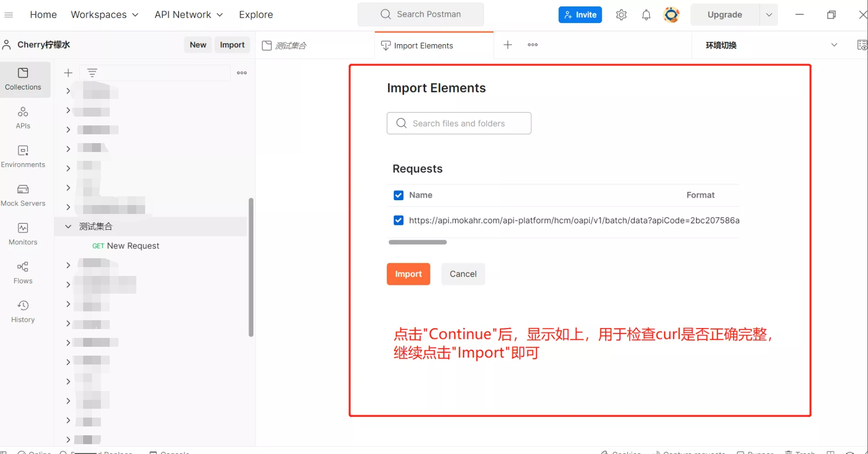The height and width of the screenshot is (454, 868).
Task: Open the 环境切换 environment selector
Action: pos(771,45)
